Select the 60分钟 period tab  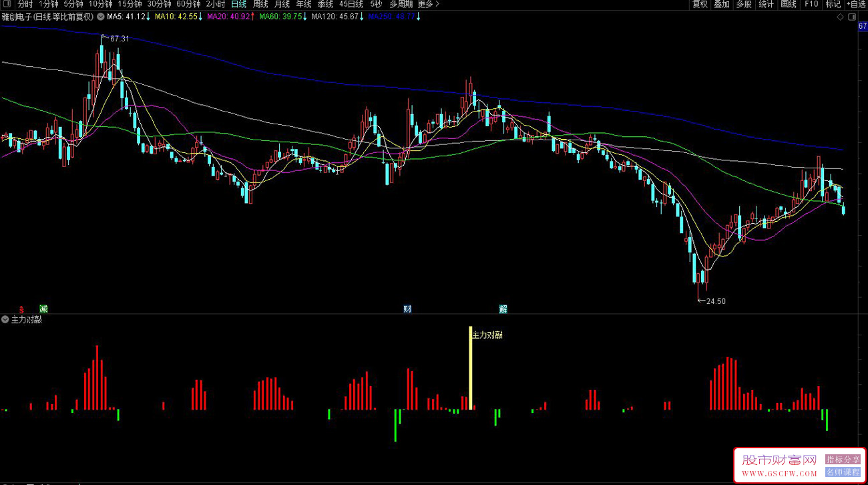pyautogui.click(x=188, y=4)
